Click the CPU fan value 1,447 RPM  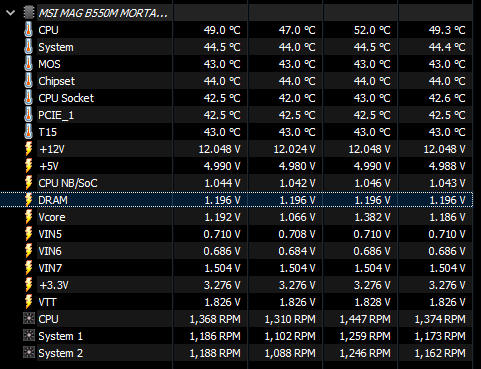pyautogui.click(x=365, y=319)
